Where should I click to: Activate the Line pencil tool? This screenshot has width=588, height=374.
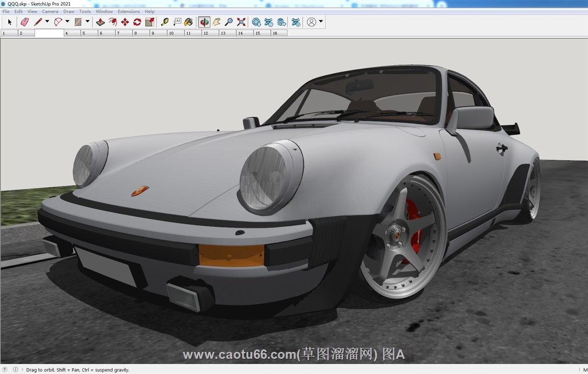point(38,22)
